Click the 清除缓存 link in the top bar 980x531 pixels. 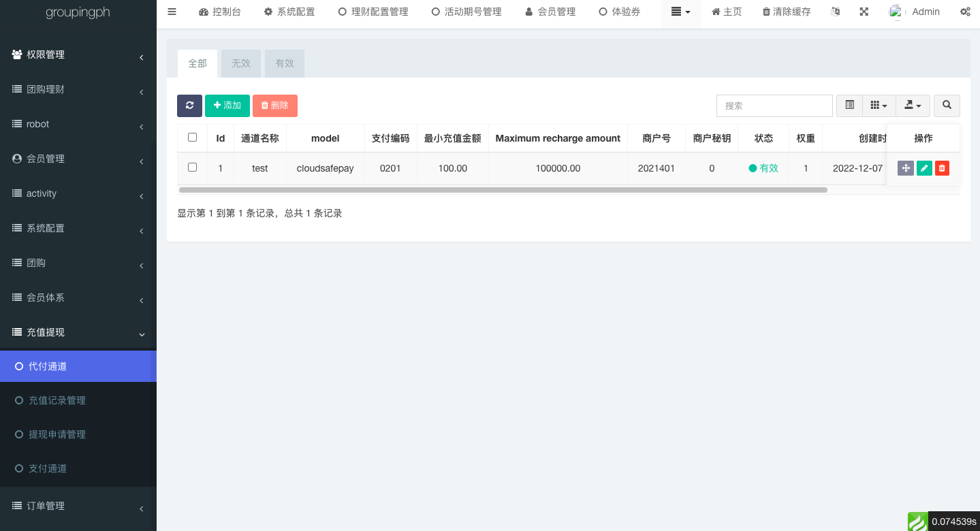pos(787,12)
